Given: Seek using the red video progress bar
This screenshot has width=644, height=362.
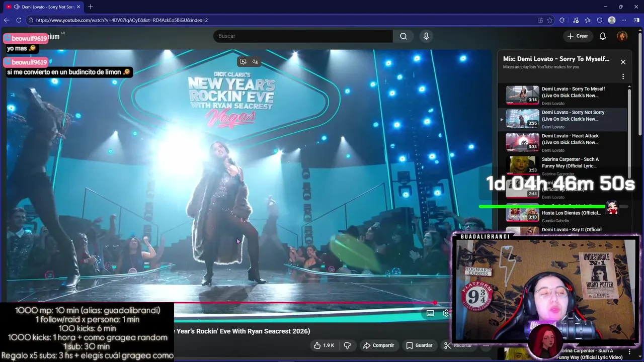Looking at the screenshot, I should tap(304, 303).
